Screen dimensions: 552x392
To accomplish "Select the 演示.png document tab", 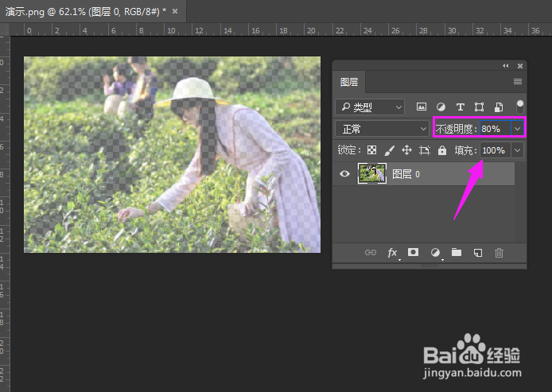I will click(92, 12).
